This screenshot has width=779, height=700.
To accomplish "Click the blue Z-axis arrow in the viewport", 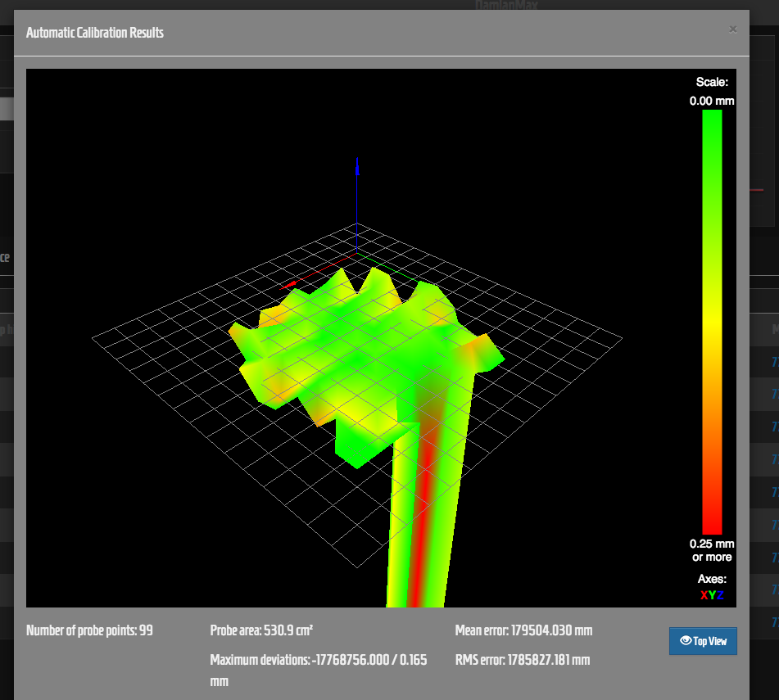I will pyautogui.click(x=356, y=166).
